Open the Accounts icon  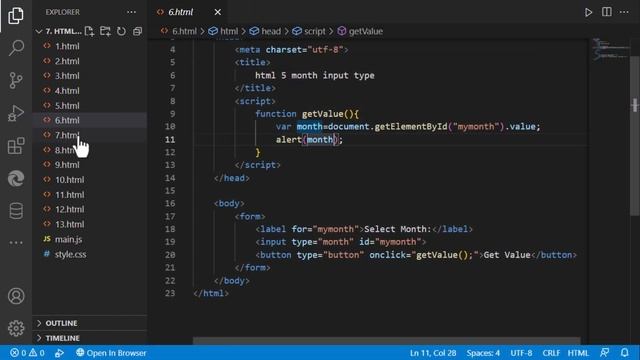[x=16, y=296]
